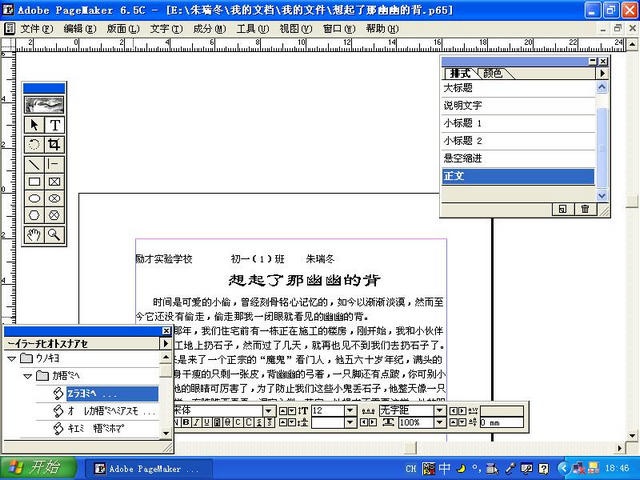
Task: Click the new style icon in styles palette
Action: (x=562, y=209)
